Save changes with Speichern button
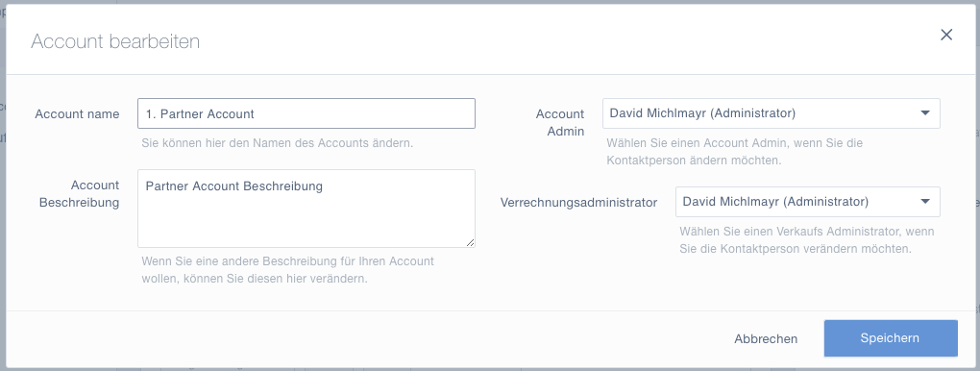Screen dimensions: 980x371 (890, 338)
